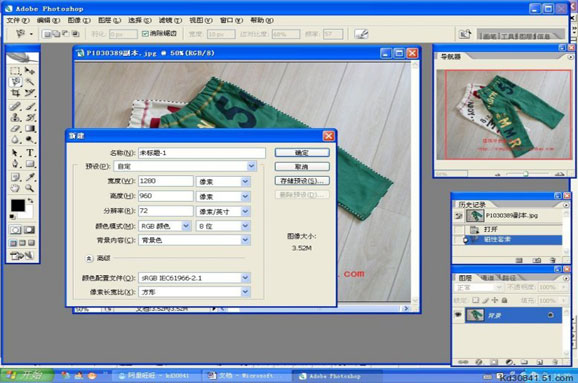Select the Healing Brush tool

[15, 107]
